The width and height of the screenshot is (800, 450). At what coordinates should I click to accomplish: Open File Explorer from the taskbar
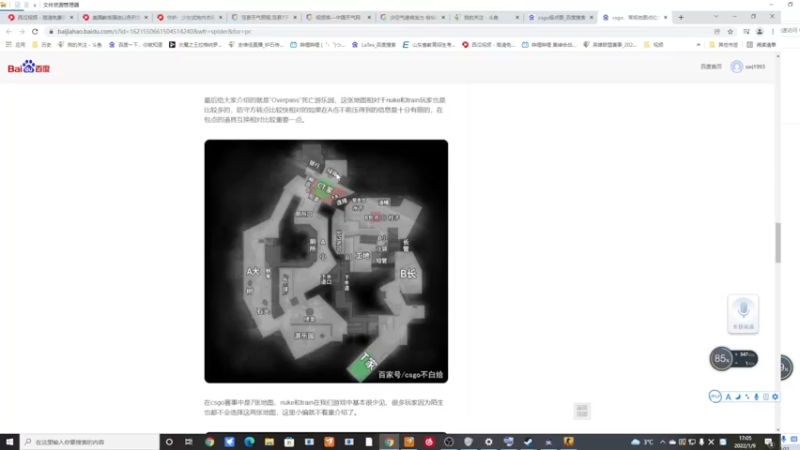click(269, 442)
